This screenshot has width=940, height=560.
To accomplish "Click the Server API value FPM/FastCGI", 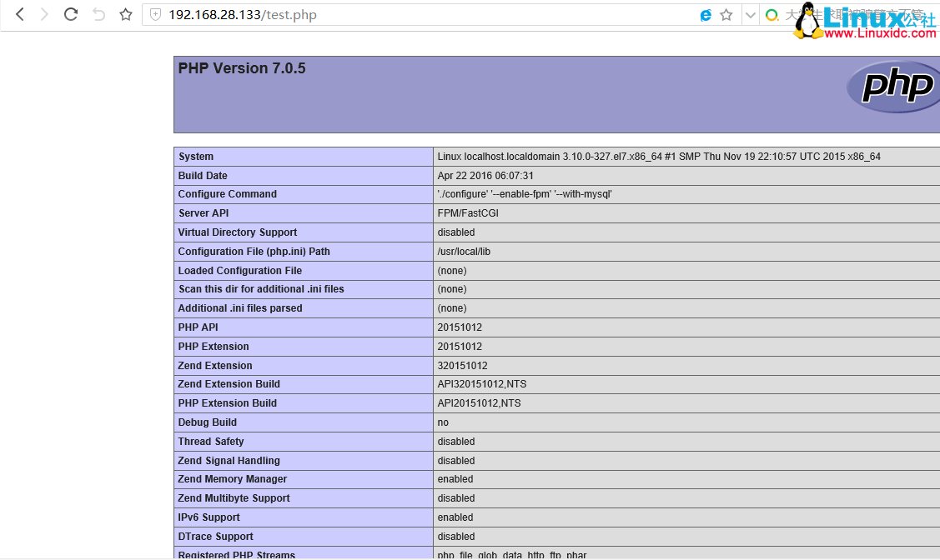I will click(x=468, y=212).
